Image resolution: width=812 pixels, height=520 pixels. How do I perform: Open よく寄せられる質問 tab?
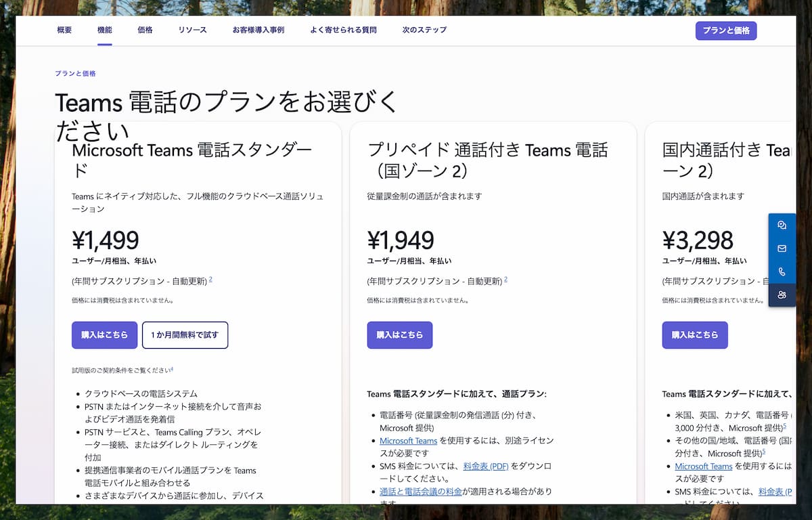coord(343,30)
